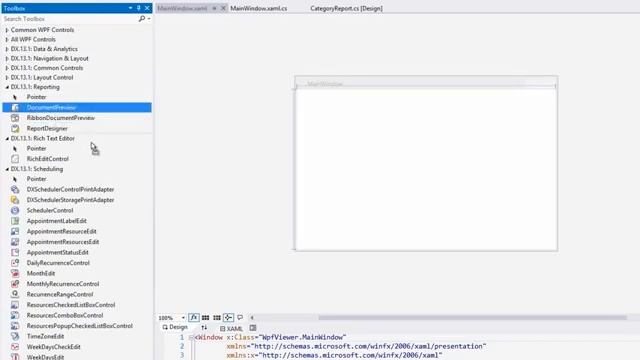Click the ResourcesPopupCheckedListBoxControl icon

pyautogui.click(x=15, y=326)
